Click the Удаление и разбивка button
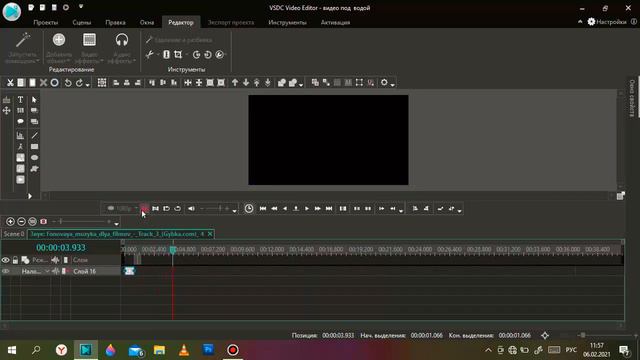 click(x=179, y=40)
